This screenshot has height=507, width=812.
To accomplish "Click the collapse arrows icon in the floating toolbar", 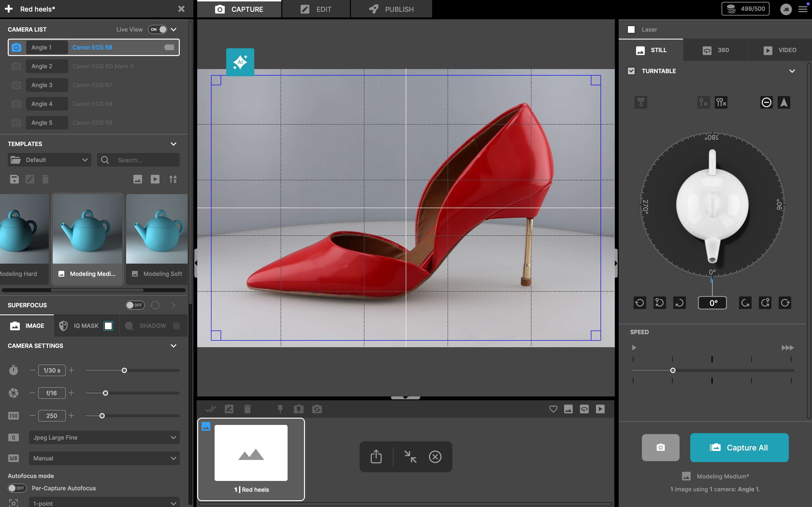I will coord(410,456).
